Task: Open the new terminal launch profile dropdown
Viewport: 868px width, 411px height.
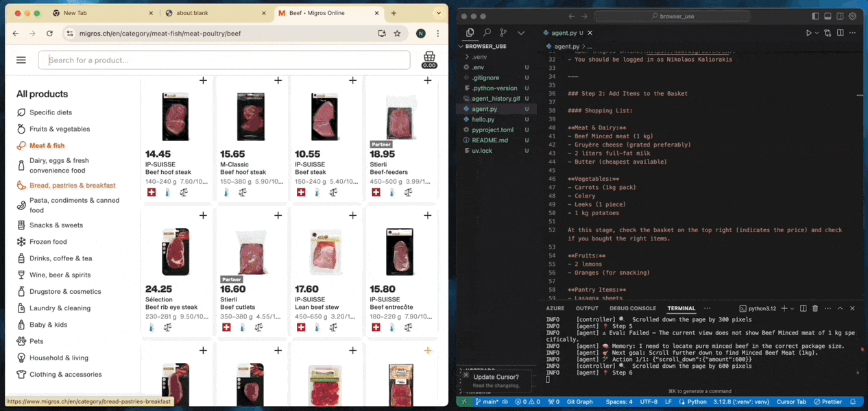Action: (x=793, y=309)
